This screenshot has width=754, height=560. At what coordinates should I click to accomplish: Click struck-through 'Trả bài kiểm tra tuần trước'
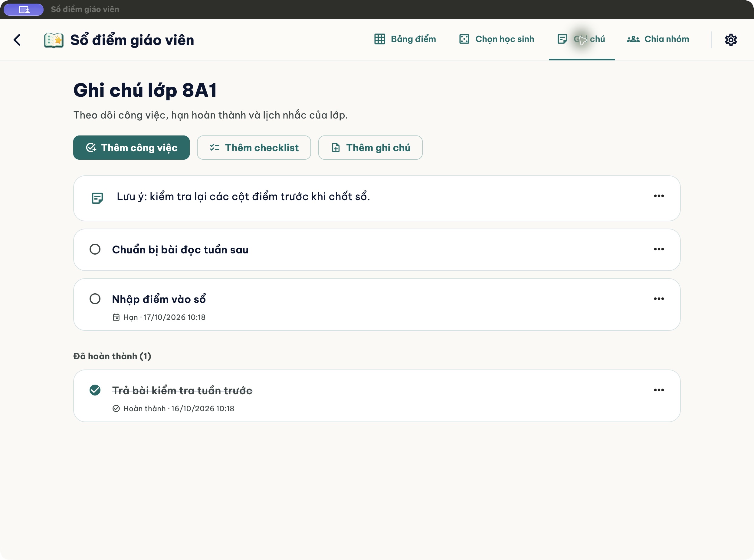pyautogui.click(x=182, y=390)
